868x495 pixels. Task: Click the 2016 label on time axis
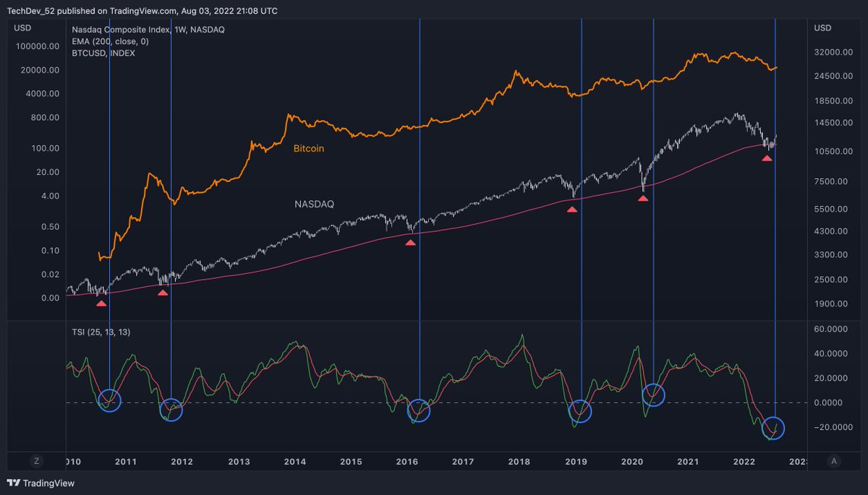tap(407, 461)
